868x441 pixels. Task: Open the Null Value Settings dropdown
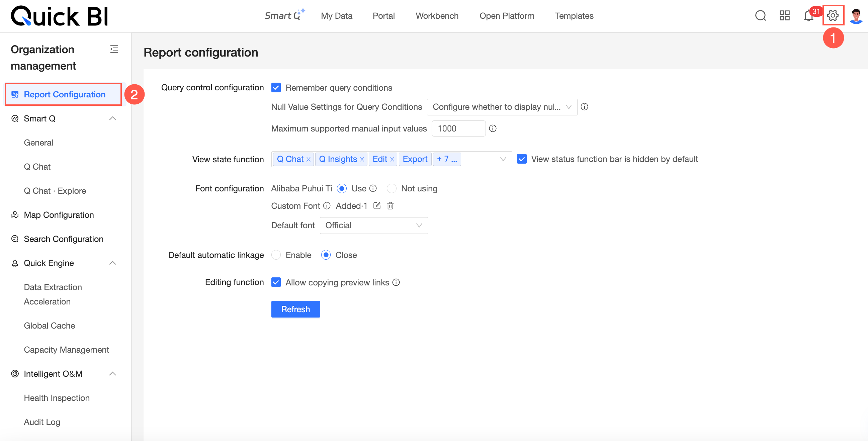pyautogui.click(x=502, y=107)
